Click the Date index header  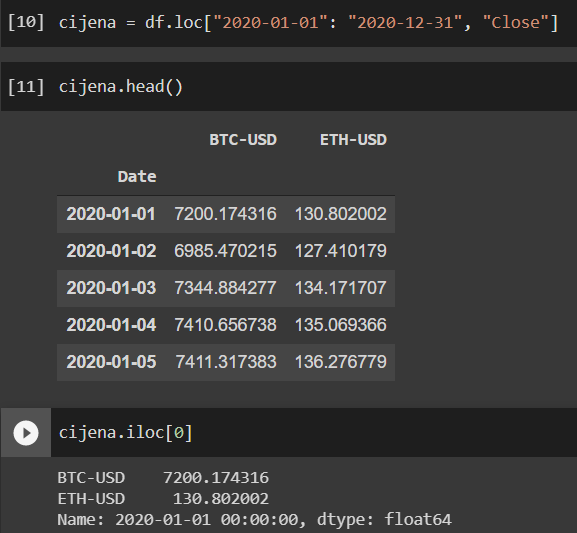point(137,177)
